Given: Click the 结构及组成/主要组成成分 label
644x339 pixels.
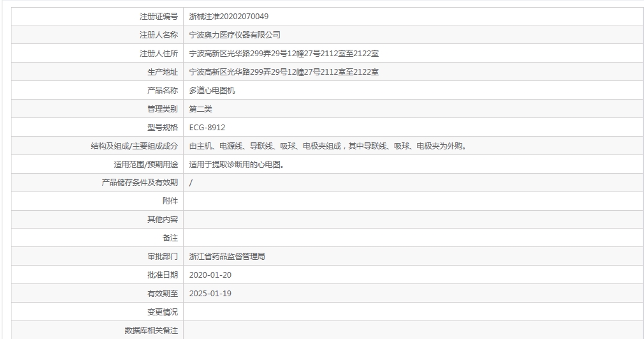Looking at the screenshot, I should 135,146.
